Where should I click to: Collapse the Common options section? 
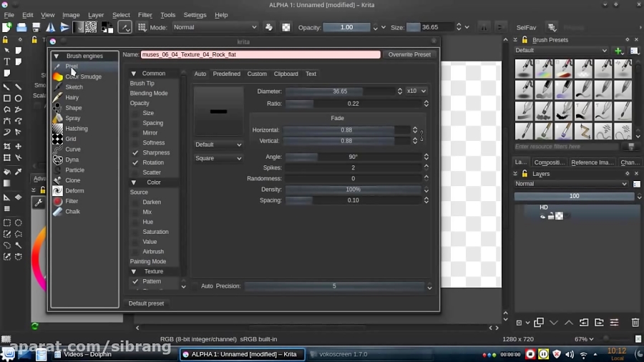coord(134,74)
